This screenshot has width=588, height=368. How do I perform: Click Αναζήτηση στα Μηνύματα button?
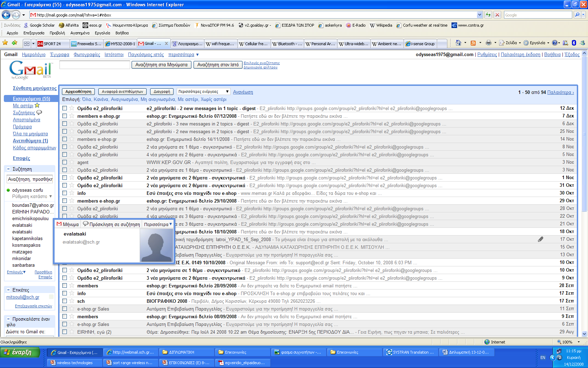tap(161, 65)
